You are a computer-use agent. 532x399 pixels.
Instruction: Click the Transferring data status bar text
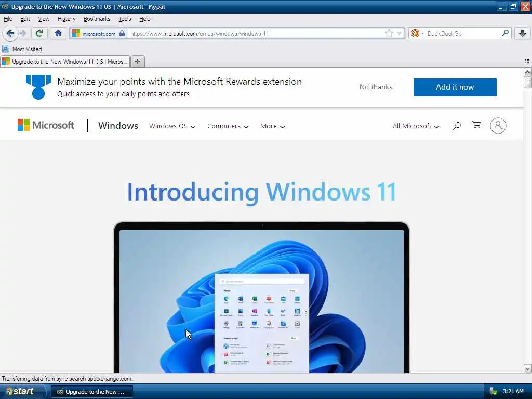click(x=68, y=379)
